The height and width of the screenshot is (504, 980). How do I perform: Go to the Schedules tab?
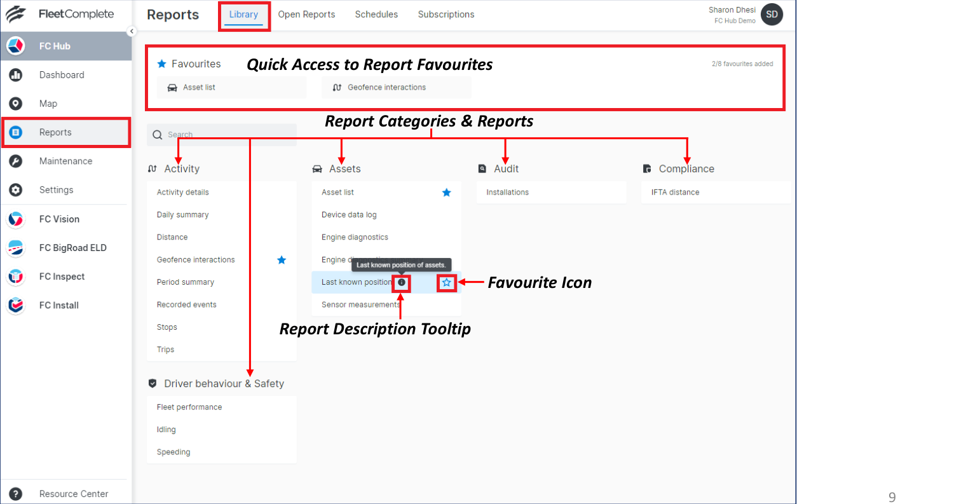(376, 14)
